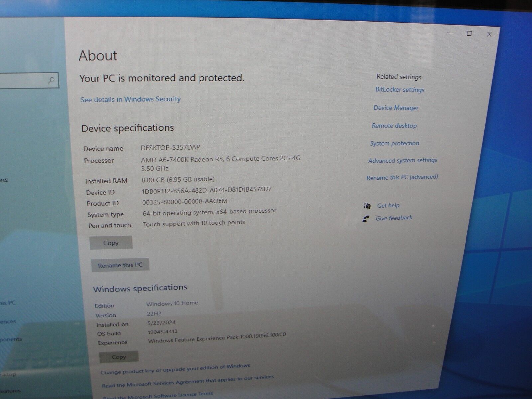Open See details in Windows Security
The width and height of the screenshot is (532, 399).
coord(130,99)
